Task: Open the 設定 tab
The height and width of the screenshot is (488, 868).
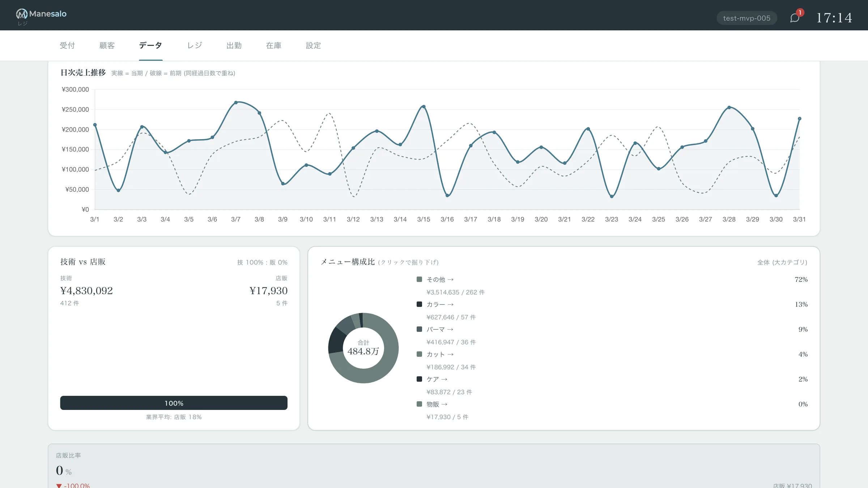Action: tap(314, 46)
